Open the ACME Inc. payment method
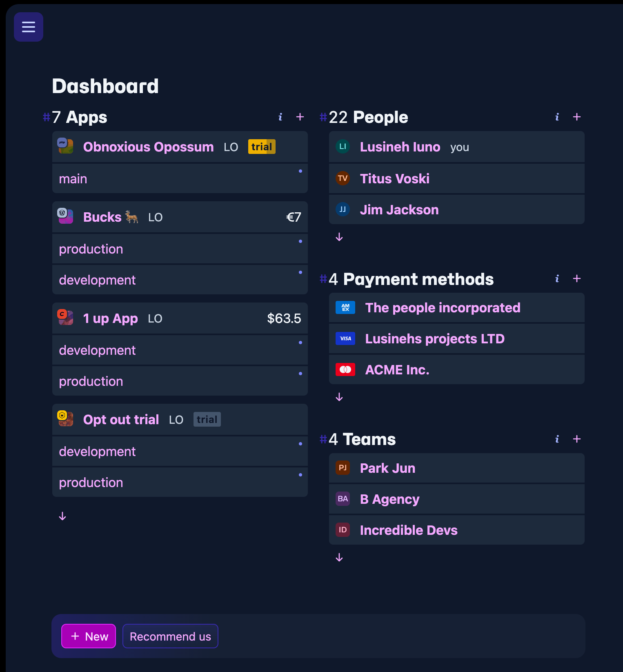Image resolution: width=623 pixels, height=672 pixels. coord(397,370)
